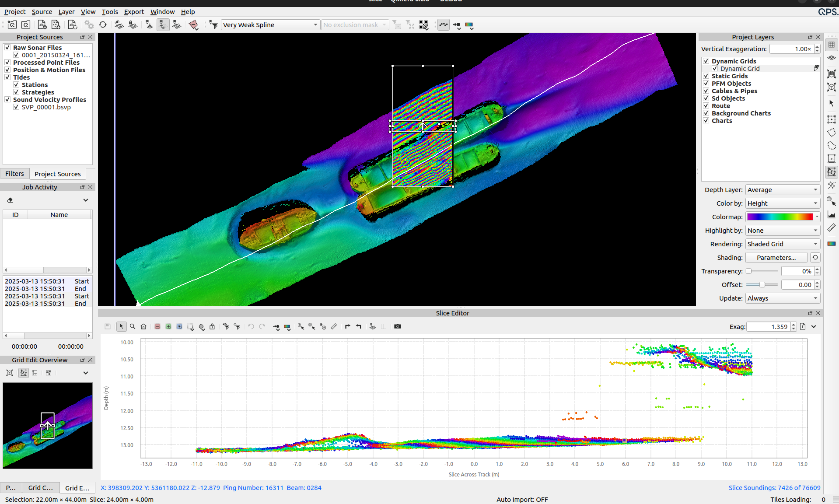839x504 pixels.
Task: Uncheck the Static Grids layer checkbox
Action: [706, 76]
